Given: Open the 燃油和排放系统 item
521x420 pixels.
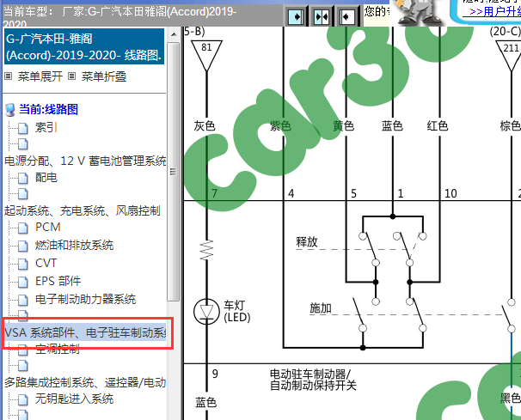Looking at the screenshot, I should tap(74, 245).
